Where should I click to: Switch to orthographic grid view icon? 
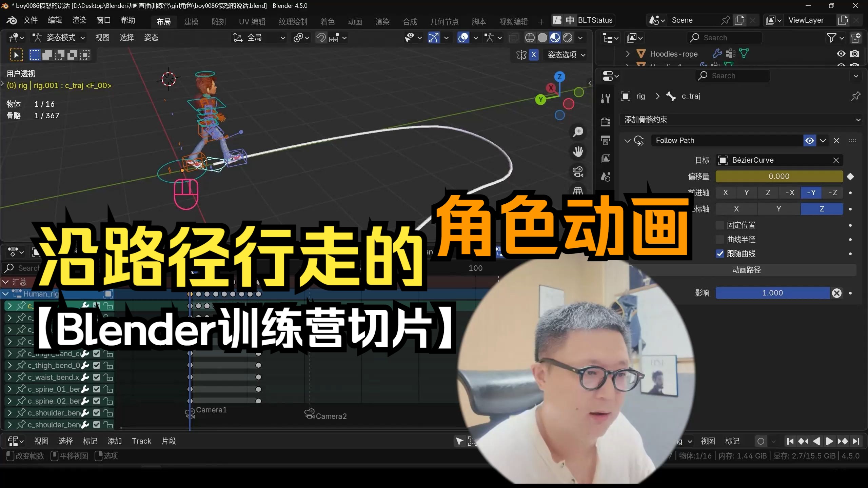pos(578,190)
